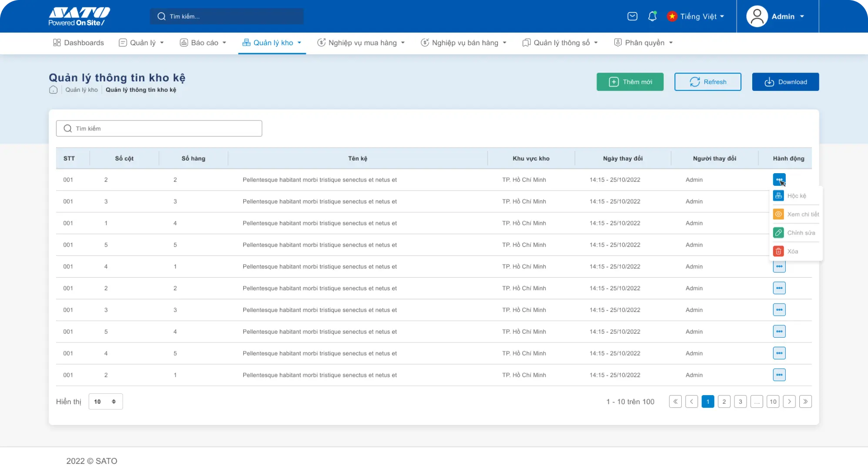Click Quản lý kho breadcrumb link
Screen dimensions: 868x476
81,90
